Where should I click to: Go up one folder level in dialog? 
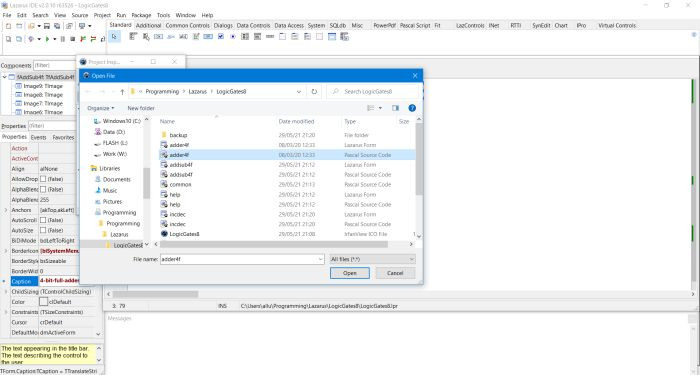click(122, 92)
